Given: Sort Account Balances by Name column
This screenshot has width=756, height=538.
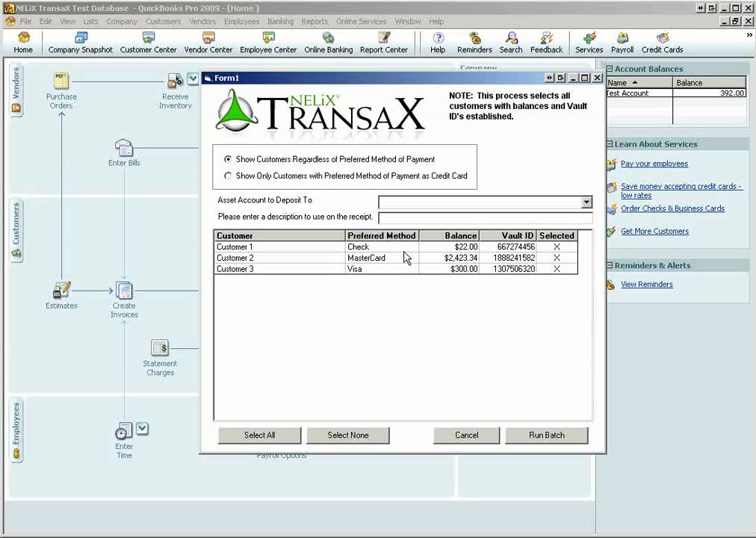Looking at the screenshot, I should click(639, 82).
